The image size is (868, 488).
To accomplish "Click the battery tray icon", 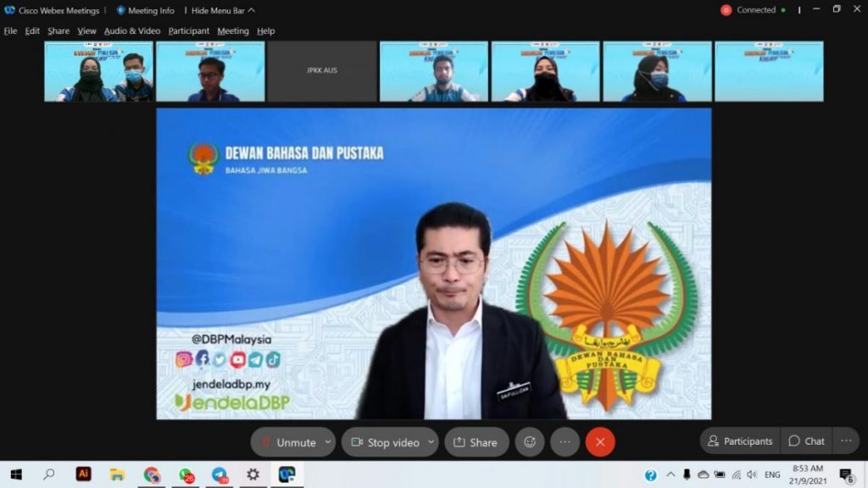I will point(720,474).
